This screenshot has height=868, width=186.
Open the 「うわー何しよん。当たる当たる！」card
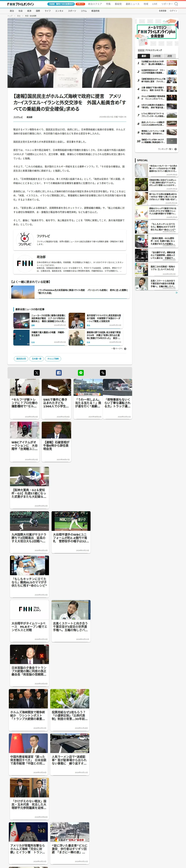[88, 399]
